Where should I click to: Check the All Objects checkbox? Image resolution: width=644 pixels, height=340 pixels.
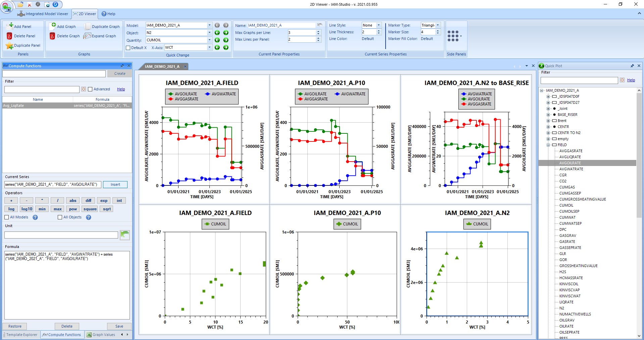60,217
